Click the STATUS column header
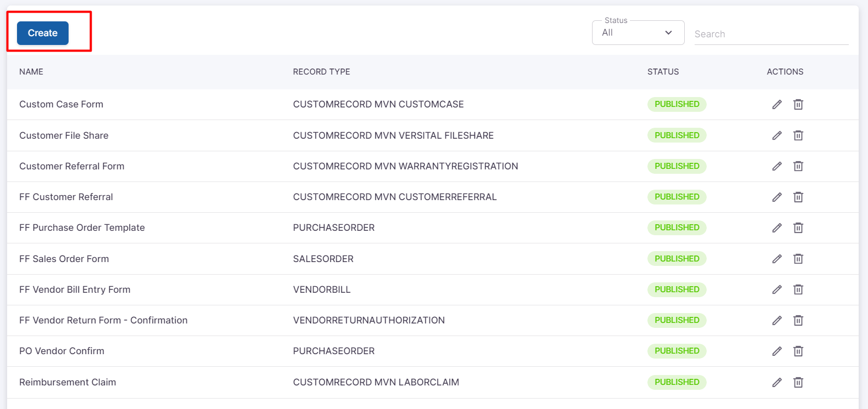Viewport: 868px width, 409px height. (663, 72)
